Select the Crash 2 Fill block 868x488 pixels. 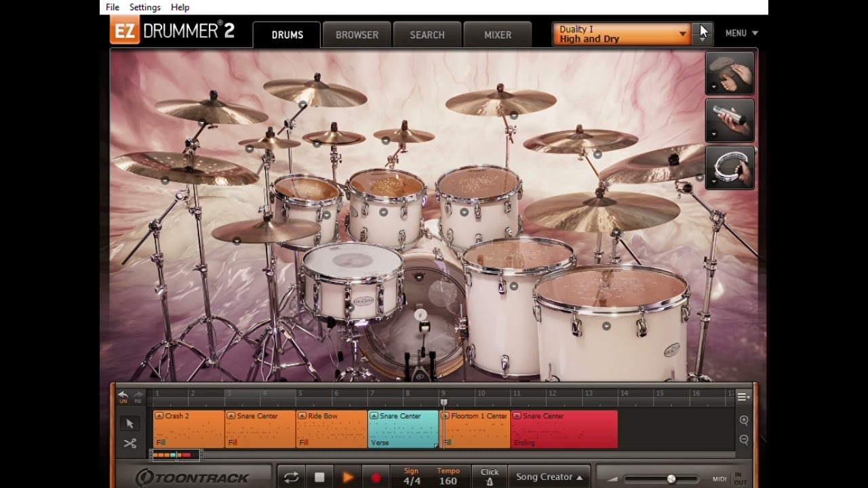[x=189, y=429]
